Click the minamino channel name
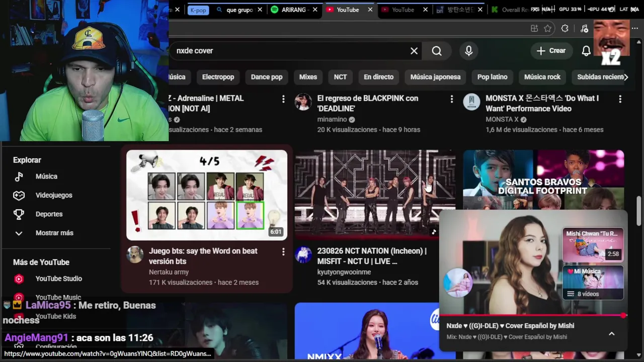 pyautogui.click(x=332, y=119)
